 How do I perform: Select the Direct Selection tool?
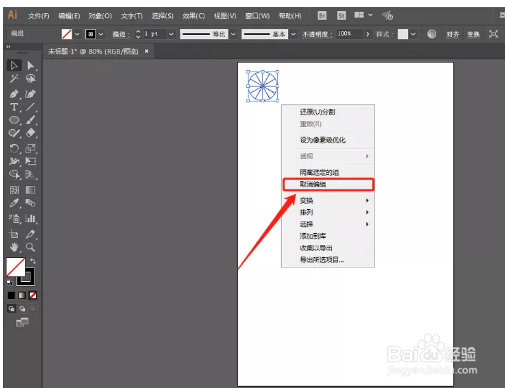pos(30,65)
